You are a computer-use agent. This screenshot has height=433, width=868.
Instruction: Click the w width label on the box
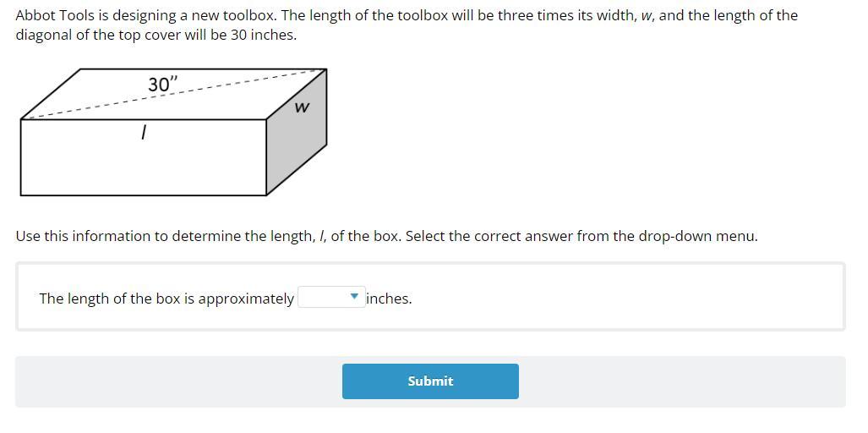coord(301,107)
